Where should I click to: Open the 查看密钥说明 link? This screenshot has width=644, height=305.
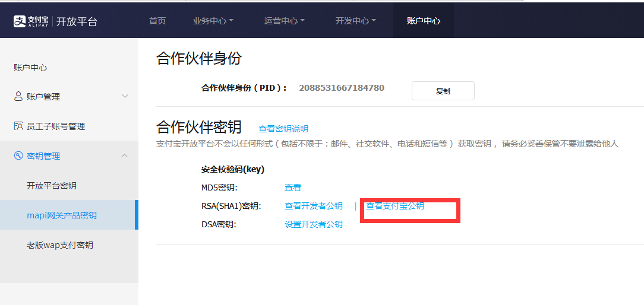point(283,129)
